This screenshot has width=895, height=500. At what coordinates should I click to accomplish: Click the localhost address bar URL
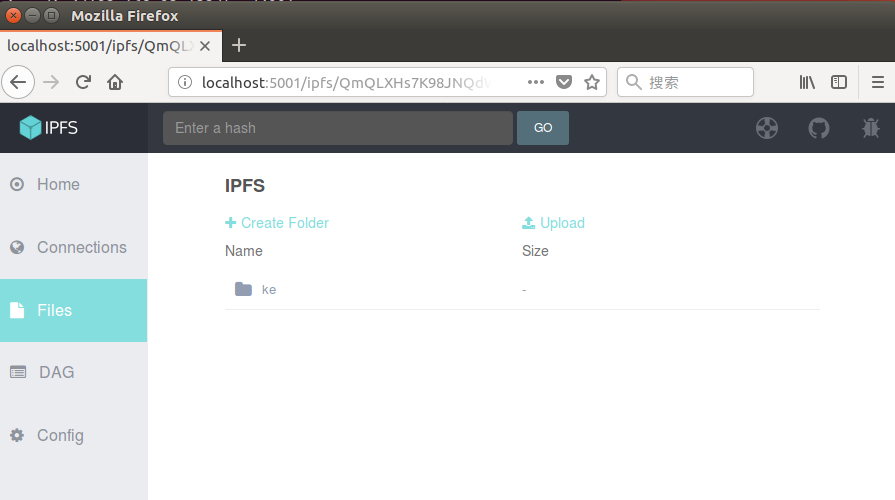[346, 83]
